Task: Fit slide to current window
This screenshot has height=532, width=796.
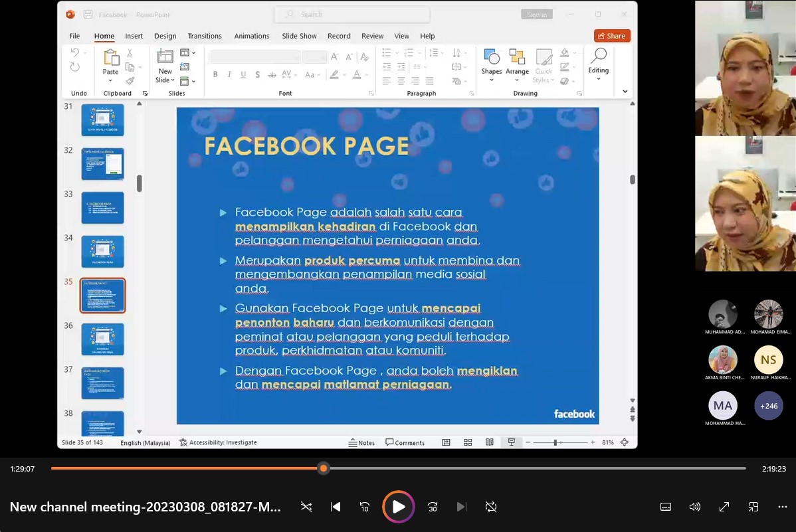Action: (625, 442)
